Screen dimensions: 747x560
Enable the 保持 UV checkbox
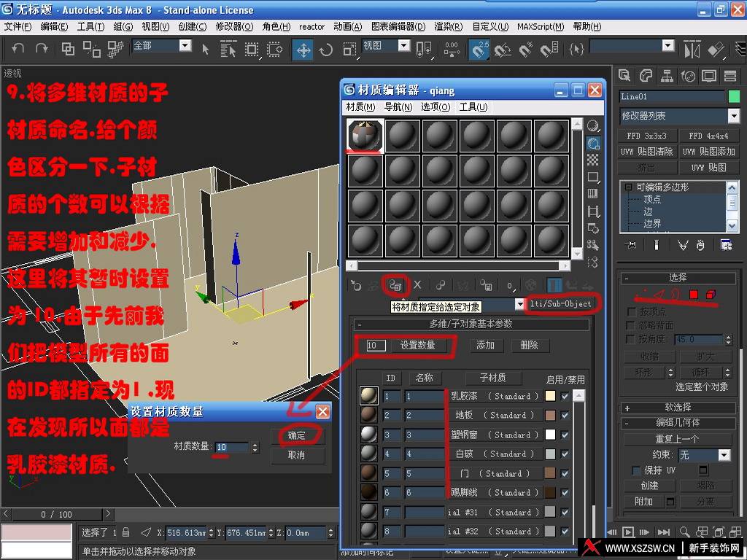pos(636,470)
